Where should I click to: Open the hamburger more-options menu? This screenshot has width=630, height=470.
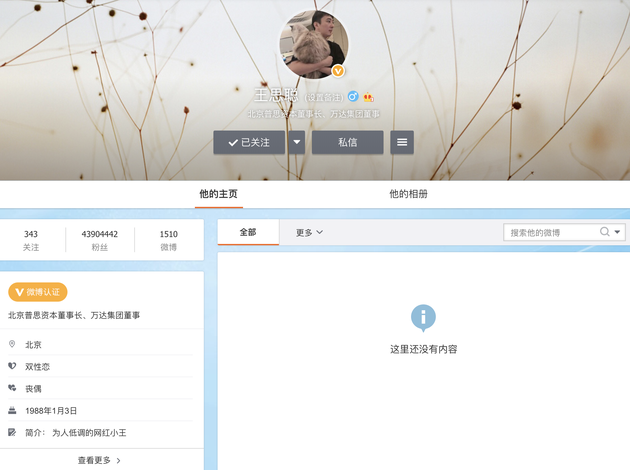[402, 142]
